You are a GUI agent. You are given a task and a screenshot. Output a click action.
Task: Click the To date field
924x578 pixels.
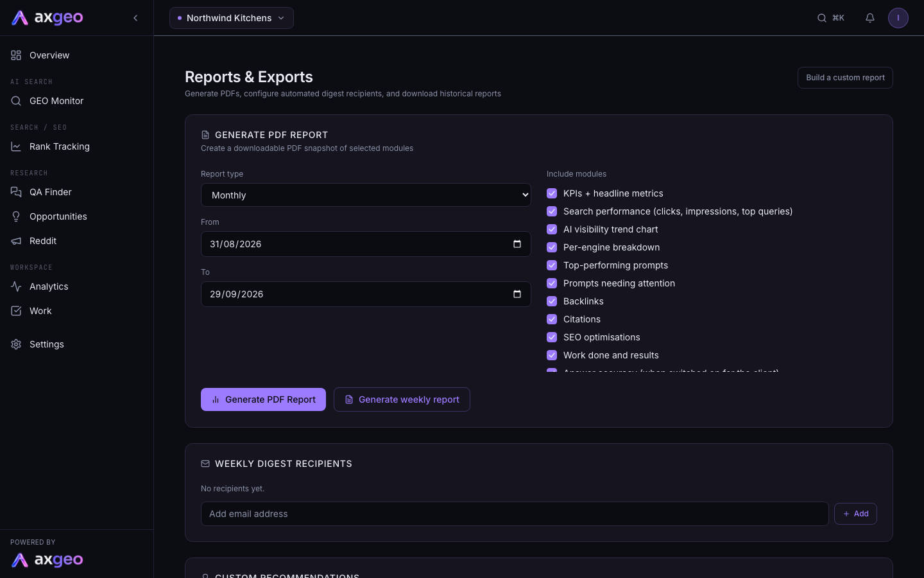[x=366, y=294]
